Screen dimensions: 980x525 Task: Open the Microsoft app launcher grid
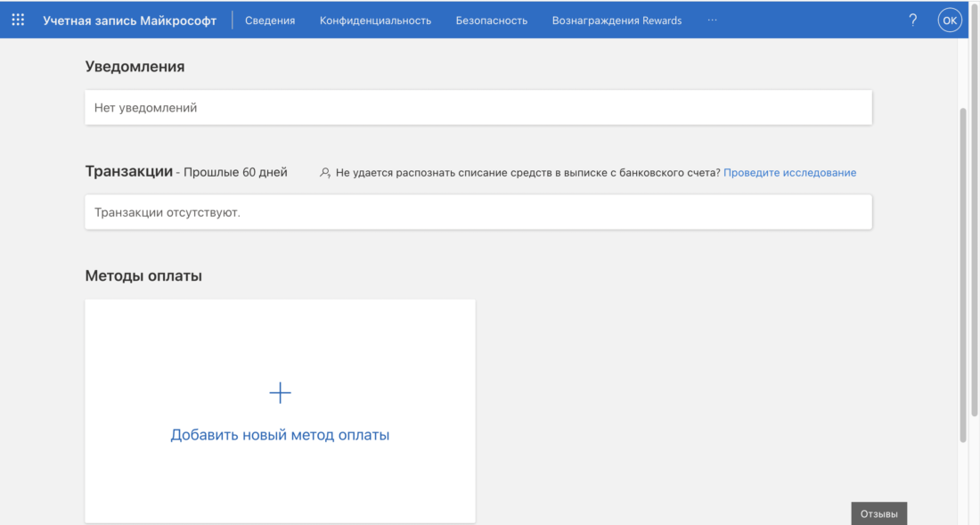tap(17, 20)
